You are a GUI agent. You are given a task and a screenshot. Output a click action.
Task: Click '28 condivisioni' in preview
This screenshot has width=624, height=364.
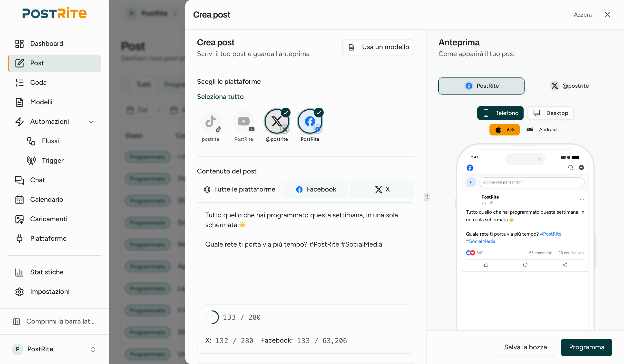pyautogui.click(x=571, y=253)
